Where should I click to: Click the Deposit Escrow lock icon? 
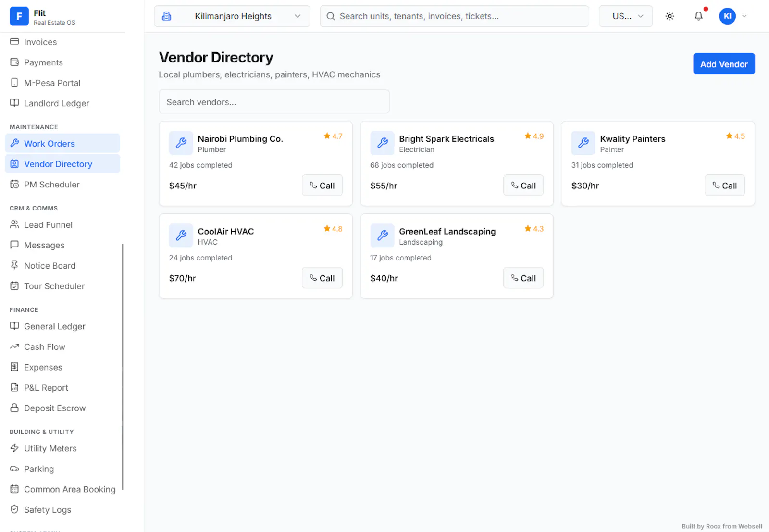[x=14, y=408]
